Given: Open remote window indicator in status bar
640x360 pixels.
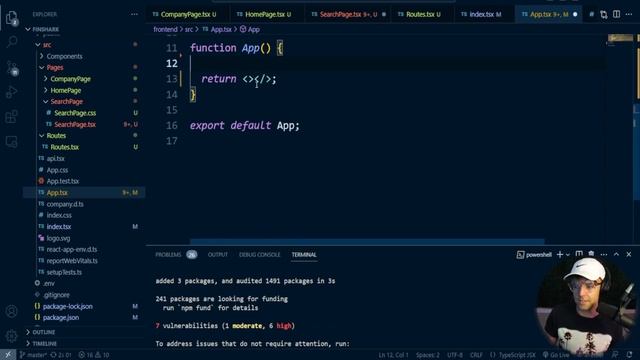Looking at the screenshot, I should [8, 355].
